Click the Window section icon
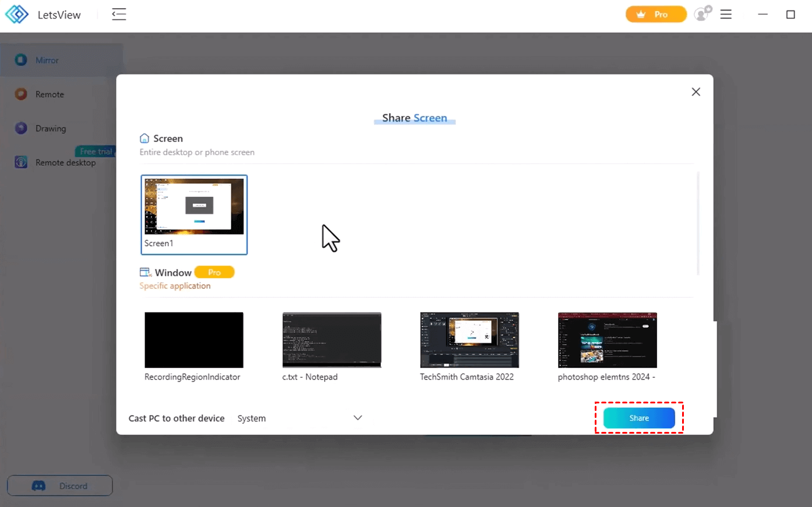Screen dimensions: 812x507 [x=145, y=272]
